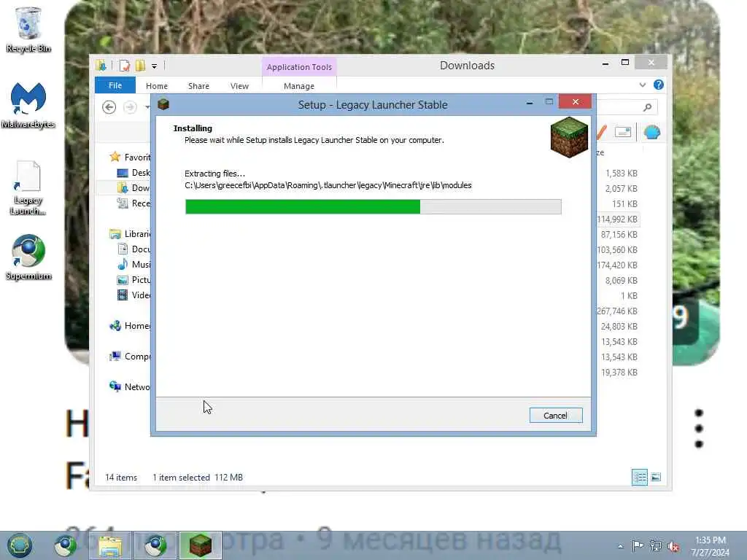This screenshot has height=560, width=747.
Task: Open Customize Quick Access Toolbar dropdown
Action: coord(155,66)
